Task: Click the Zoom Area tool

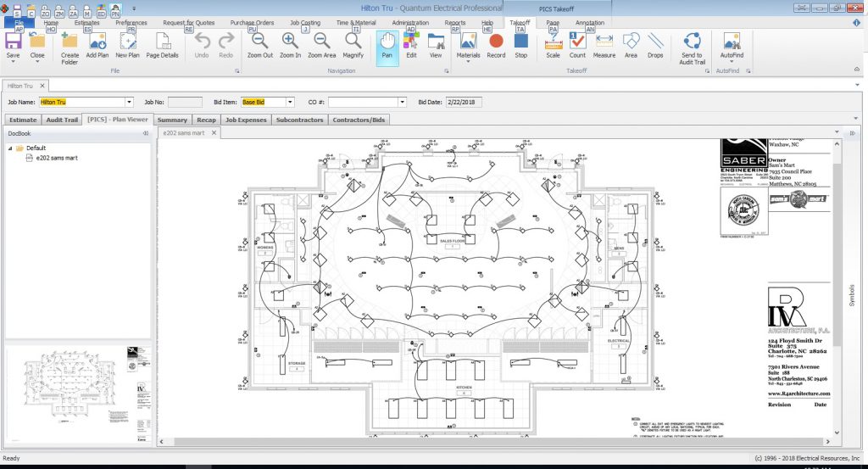Action: pos(321,44)
